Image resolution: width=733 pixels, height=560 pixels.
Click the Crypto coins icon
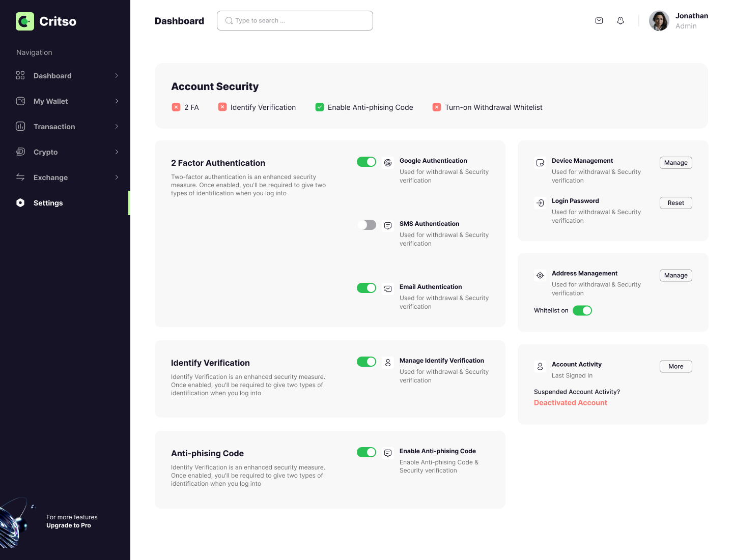[x=20, y=152]
